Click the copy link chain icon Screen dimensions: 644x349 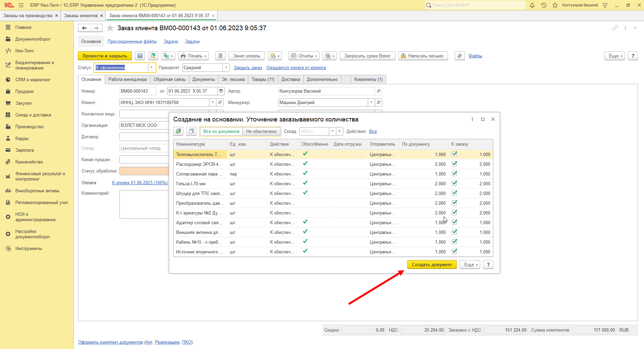coord(615,28)
